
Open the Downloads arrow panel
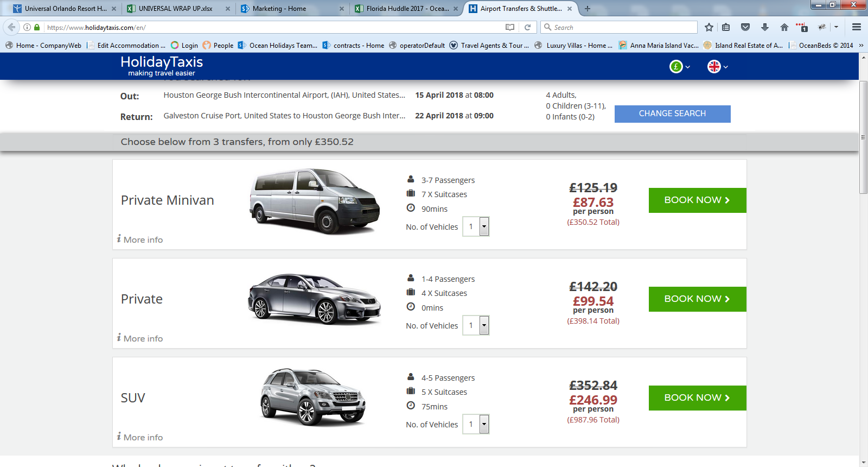pyautogui.click(x=765, y=27)
